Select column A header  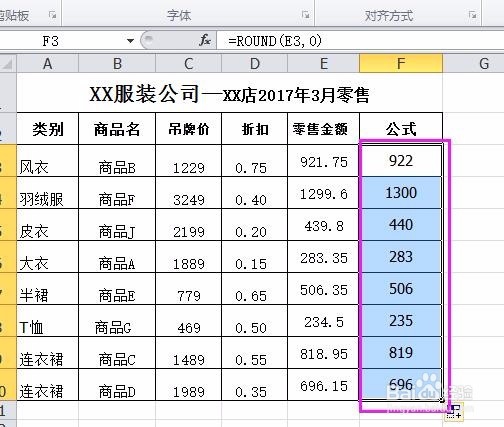pos(48,63)
